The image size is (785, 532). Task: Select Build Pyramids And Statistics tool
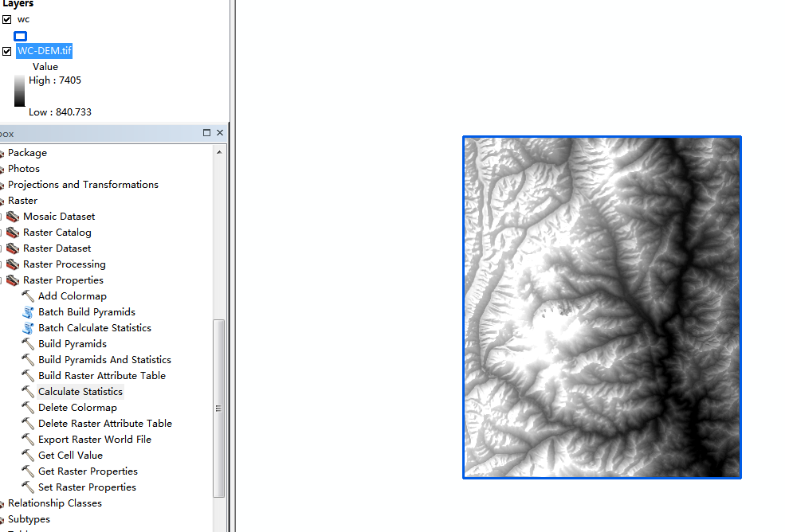(104, 360)
